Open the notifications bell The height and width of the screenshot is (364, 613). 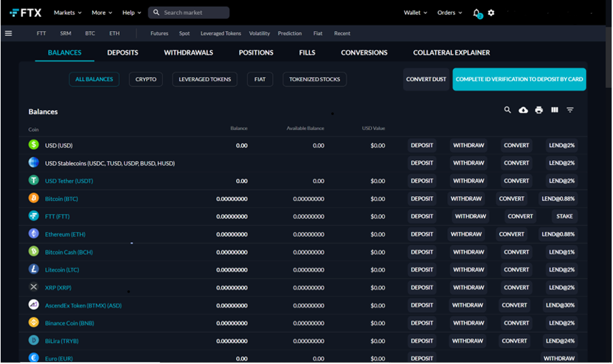(x=476, y=13)
